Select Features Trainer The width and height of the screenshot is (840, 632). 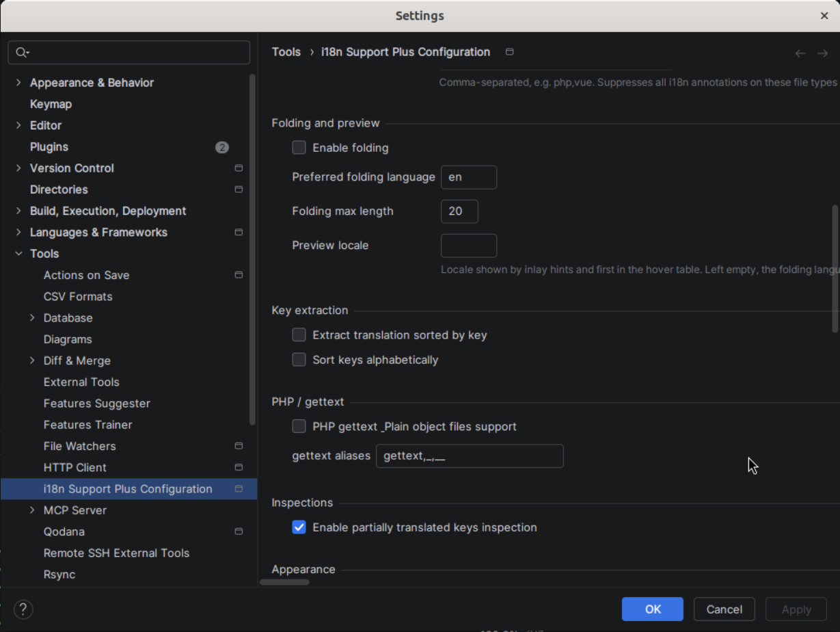(x=88, y=425)
